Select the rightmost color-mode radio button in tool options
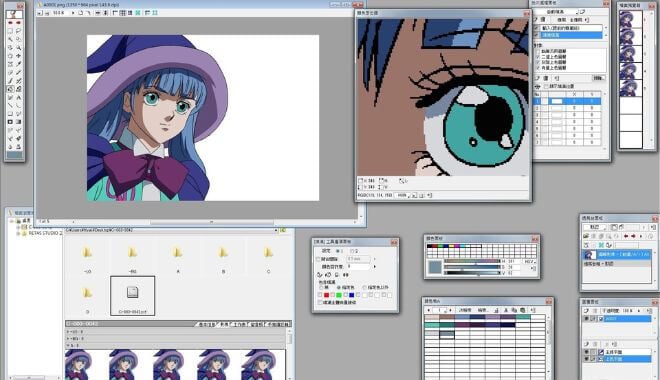Viewport: 660px width, 380px height. [x=365, y=287]
